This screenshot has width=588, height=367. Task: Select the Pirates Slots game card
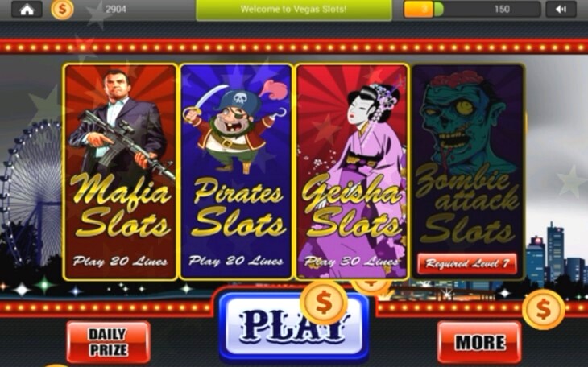pyautogui.click(x=236, y=171)
